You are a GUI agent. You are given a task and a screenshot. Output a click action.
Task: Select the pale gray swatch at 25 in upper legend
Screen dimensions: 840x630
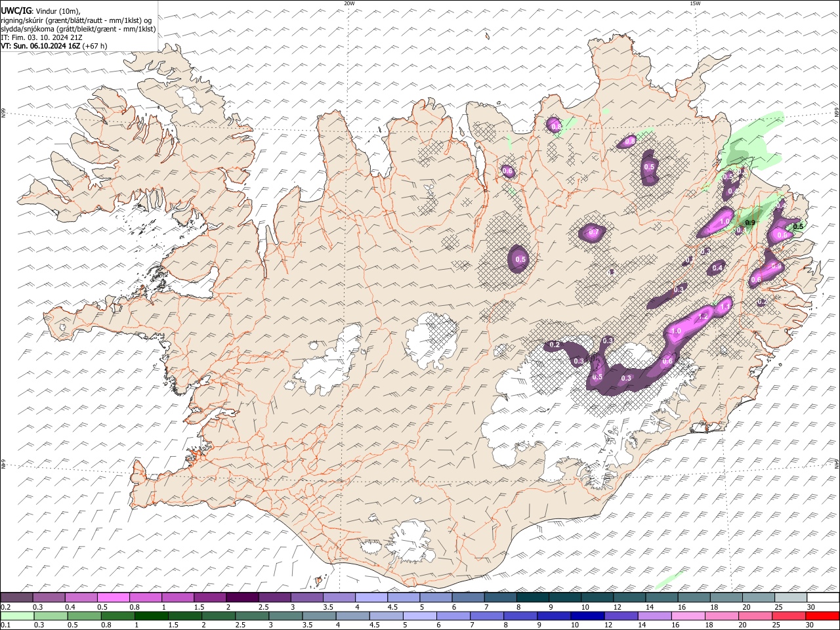(790, 597)
